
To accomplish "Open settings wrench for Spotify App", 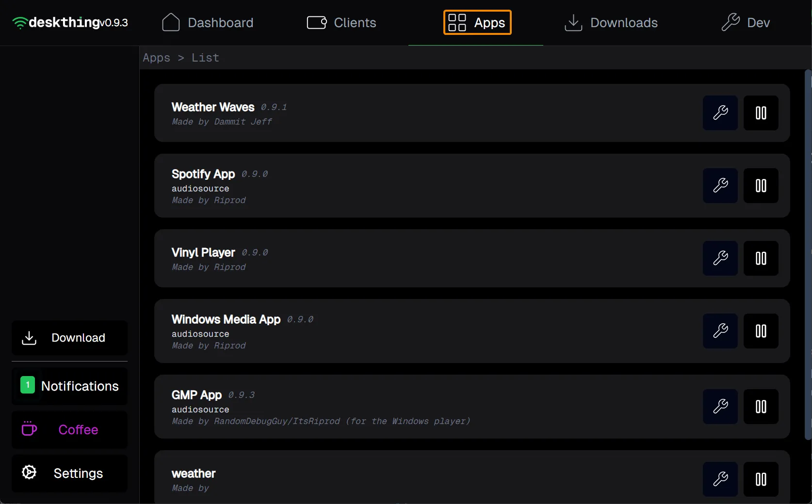I will pos(720,186).
